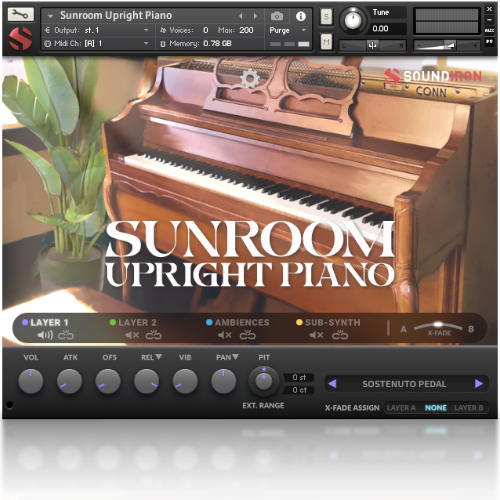Unmute the Ambiences speaker icon

pyautogui.click(x=225, y=335)
